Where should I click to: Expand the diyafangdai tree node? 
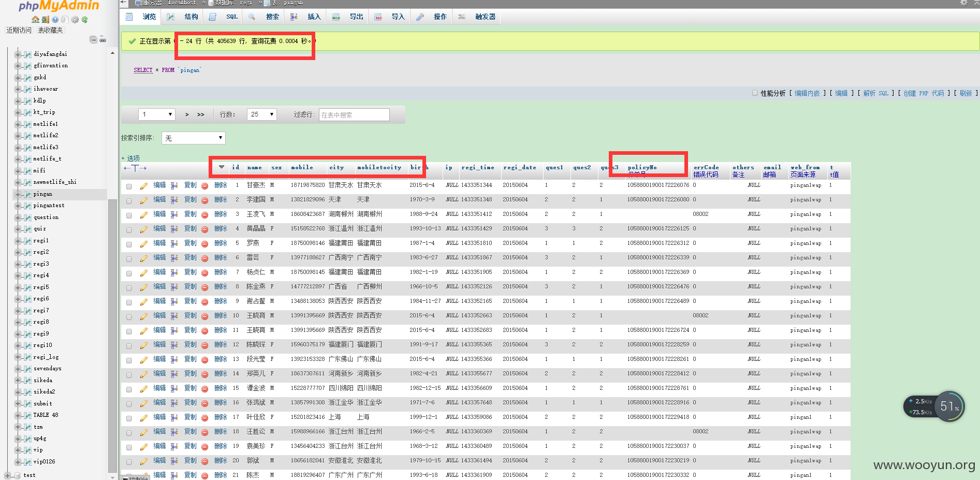coord(18,54)
